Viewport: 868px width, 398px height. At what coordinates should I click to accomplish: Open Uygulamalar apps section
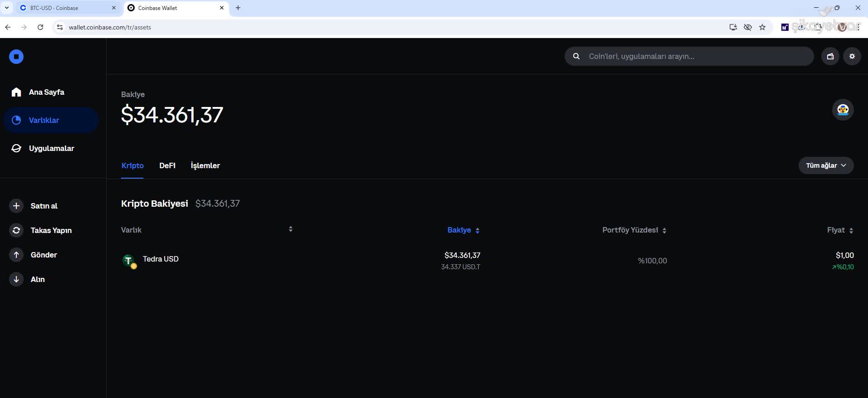click(43, 148)
